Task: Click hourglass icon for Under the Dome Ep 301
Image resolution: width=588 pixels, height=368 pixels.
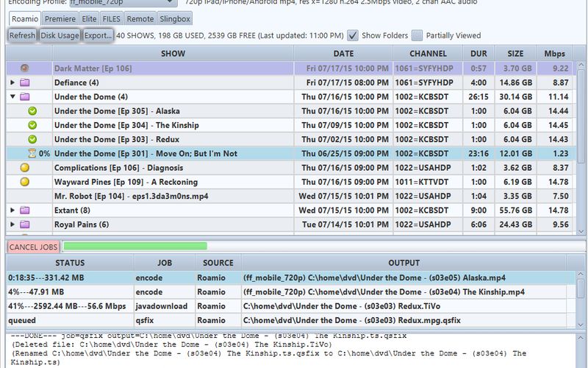Action: [32, 153]
